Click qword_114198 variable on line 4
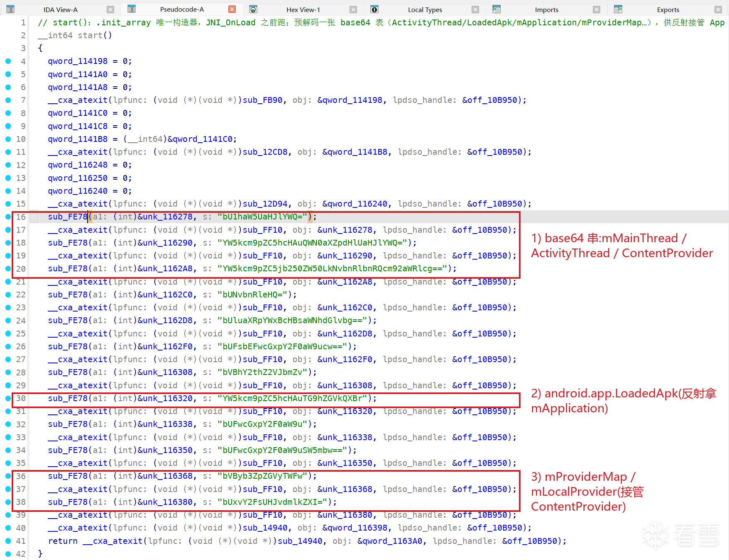Viewport: 729px width, 560px height. coord(78,61)
